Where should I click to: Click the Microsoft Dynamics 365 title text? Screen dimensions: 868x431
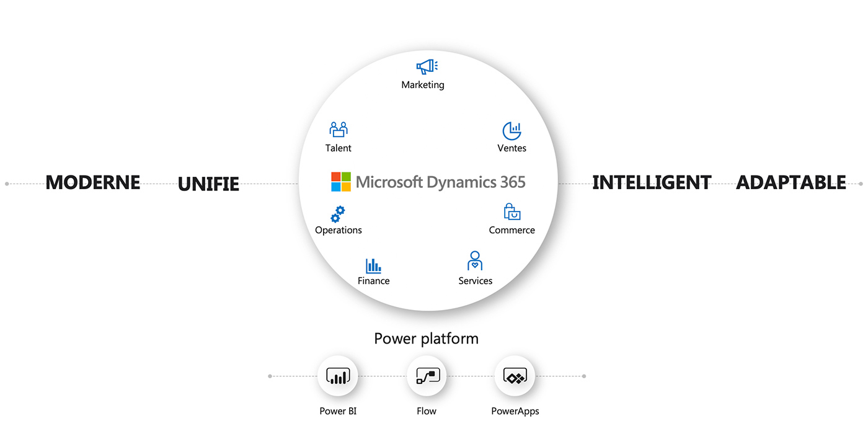tap(441, 182)
